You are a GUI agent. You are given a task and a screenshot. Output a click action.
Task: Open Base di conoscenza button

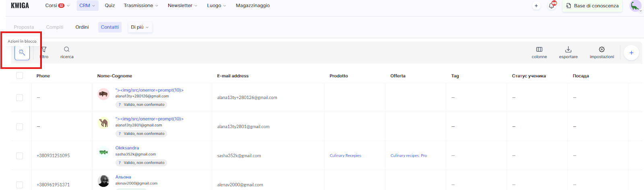(592, 6)
